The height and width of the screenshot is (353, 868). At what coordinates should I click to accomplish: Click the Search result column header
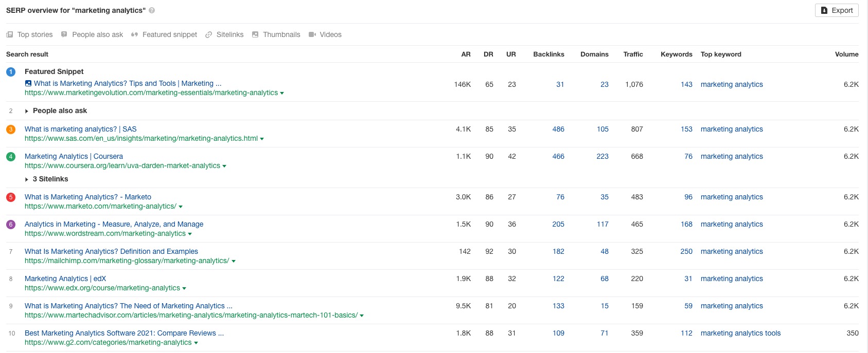(x=27, y=54)
